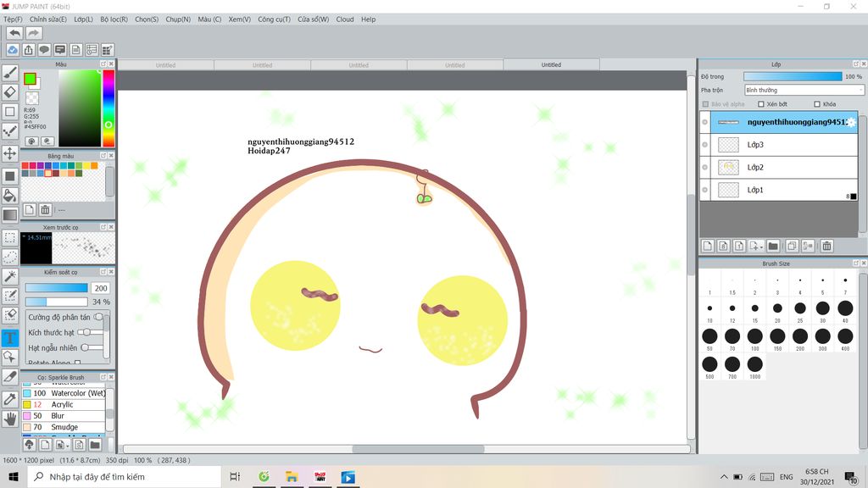This screenshot has height=488, width=868.
Task: Open the add layer type dropdown arrow
Action: click(x=761, y=247)
